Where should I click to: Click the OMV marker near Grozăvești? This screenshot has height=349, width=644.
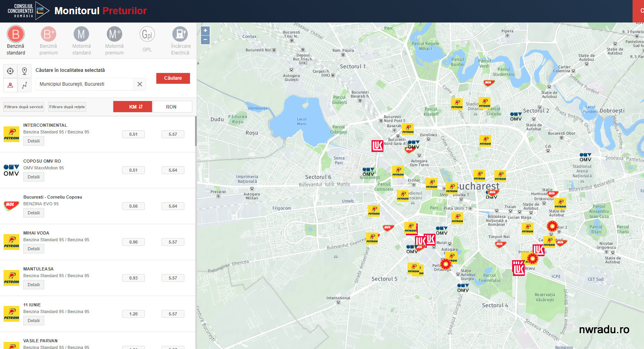point(368,172)
